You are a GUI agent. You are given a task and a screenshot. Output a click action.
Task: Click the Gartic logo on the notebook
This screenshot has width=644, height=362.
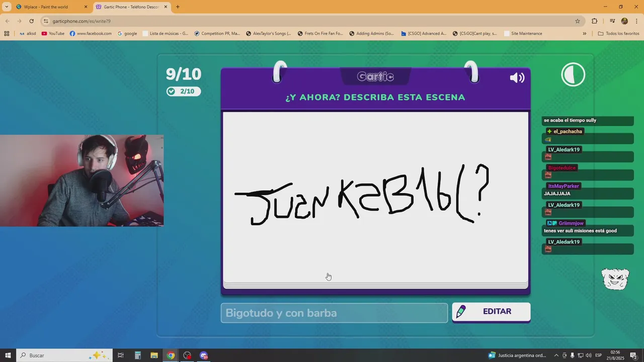pyautogui.click(x=375, y=76)
